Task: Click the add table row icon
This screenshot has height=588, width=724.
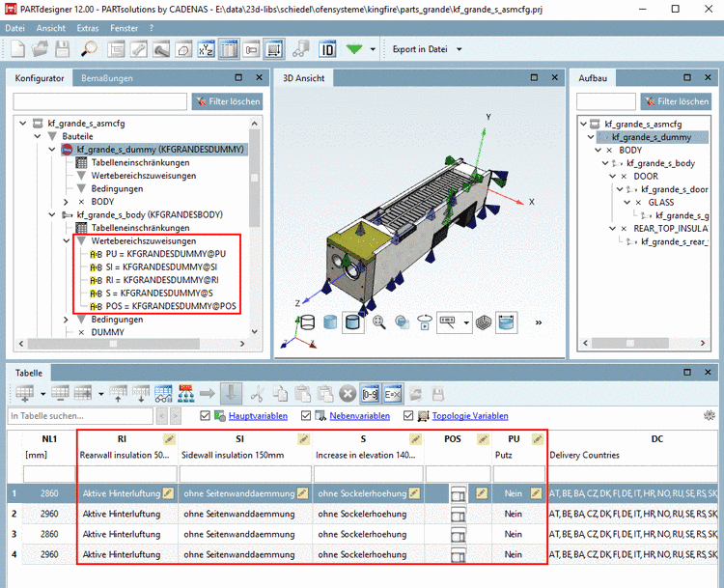Action: 24,394
